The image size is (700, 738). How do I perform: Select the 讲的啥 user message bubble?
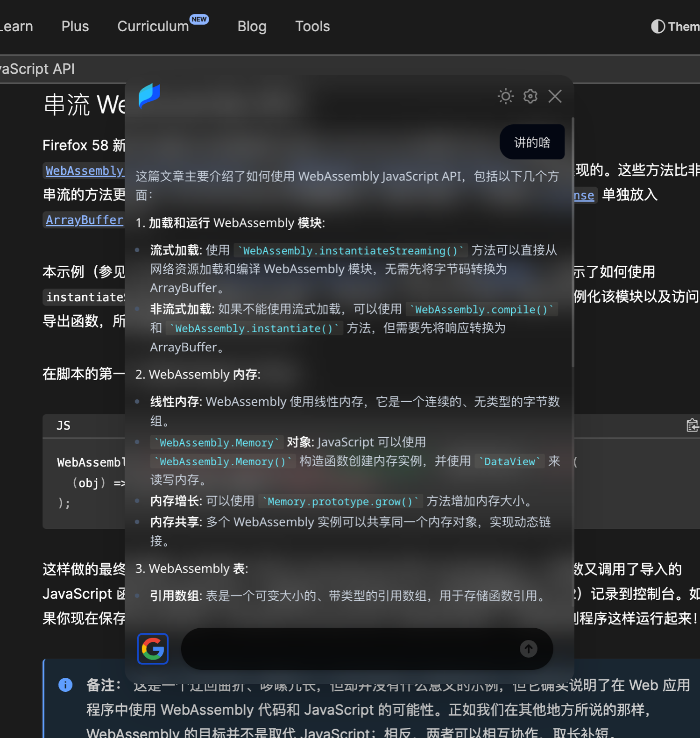(532, 142)
